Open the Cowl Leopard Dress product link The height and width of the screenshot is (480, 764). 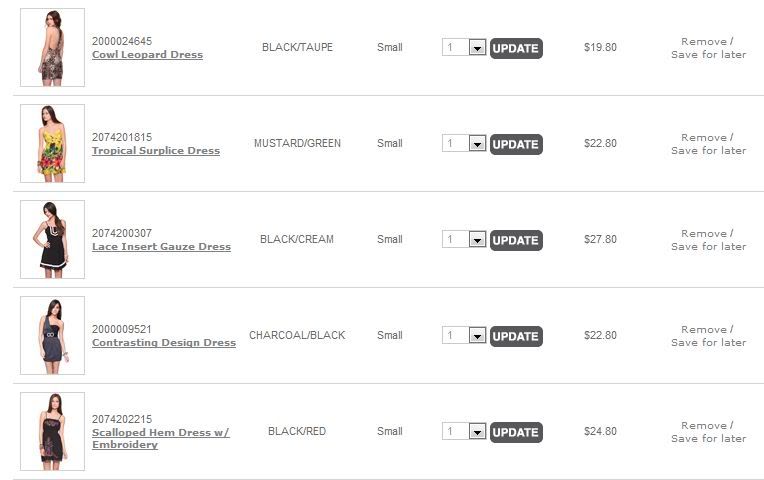click(x=147, y=55)
